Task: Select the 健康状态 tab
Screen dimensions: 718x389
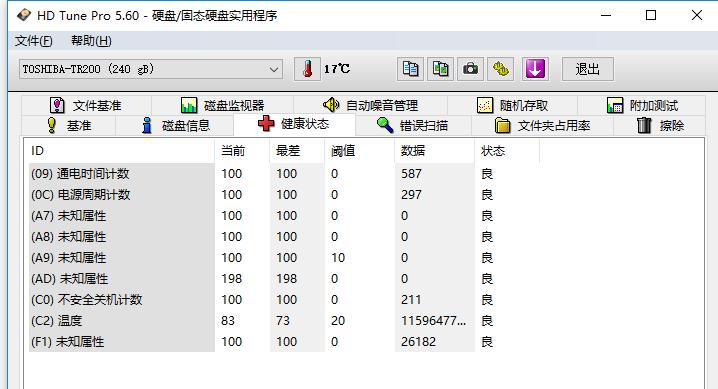Action: tap(294, 124)
